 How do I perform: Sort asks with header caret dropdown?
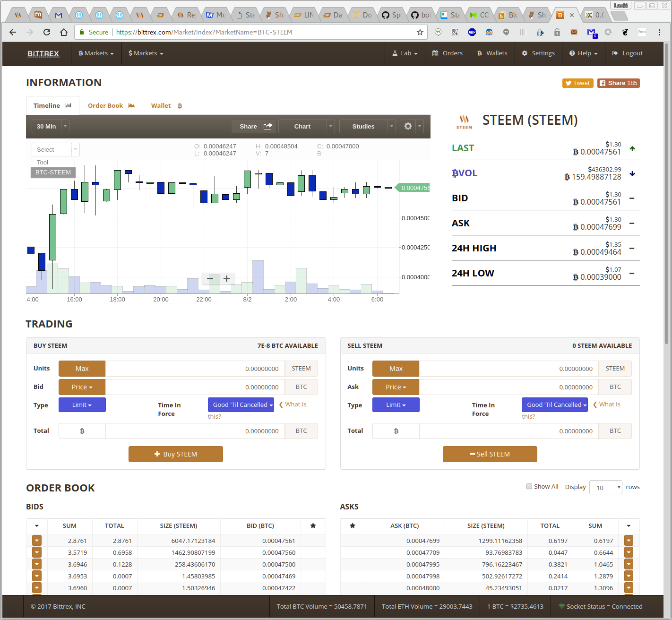629,525
